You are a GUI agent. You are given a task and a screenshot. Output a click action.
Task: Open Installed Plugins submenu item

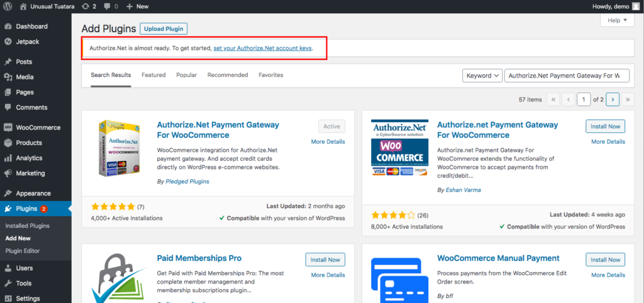(28, 226)
